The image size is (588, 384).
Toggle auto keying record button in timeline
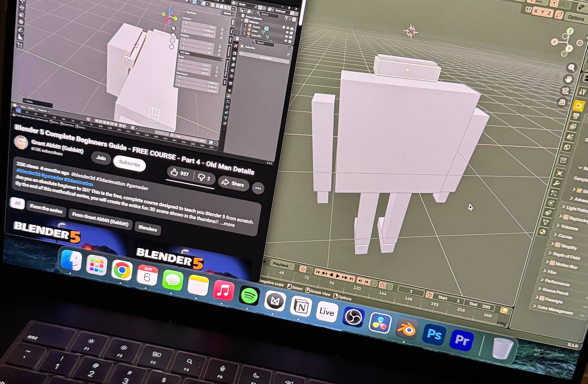point(303,269)
